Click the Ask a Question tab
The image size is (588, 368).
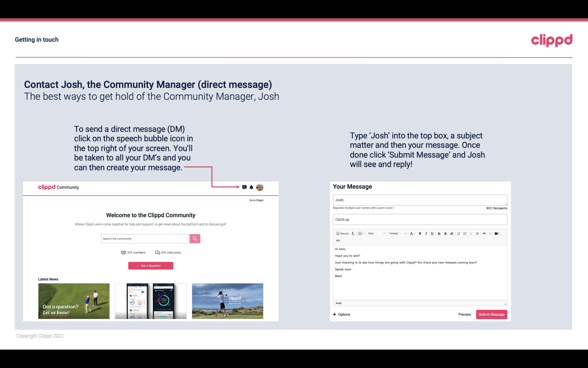tap(151, 265)
